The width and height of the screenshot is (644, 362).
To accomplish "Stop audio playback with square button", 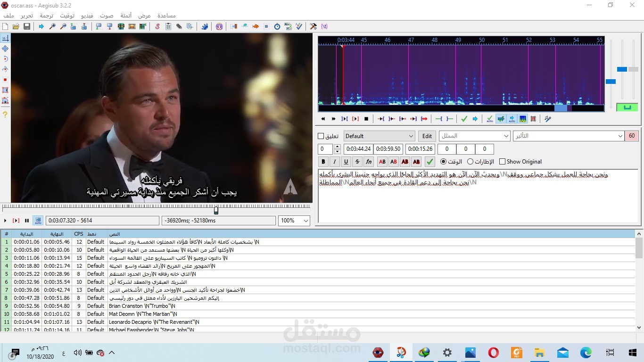I will click(x=366, y=119).
